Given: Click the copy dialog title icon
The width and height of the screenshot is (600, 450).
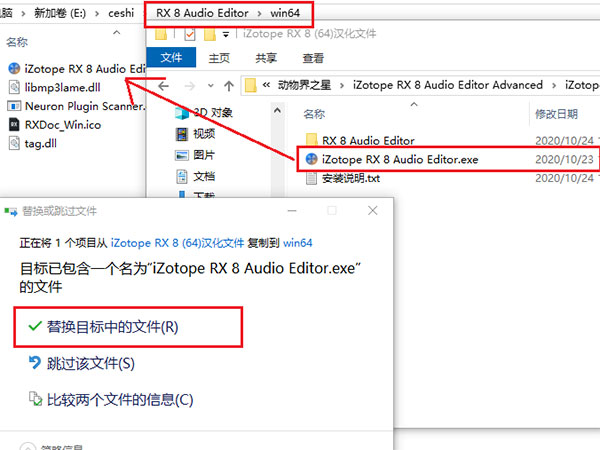Looking at the screenshot, I should pos(11,211).
